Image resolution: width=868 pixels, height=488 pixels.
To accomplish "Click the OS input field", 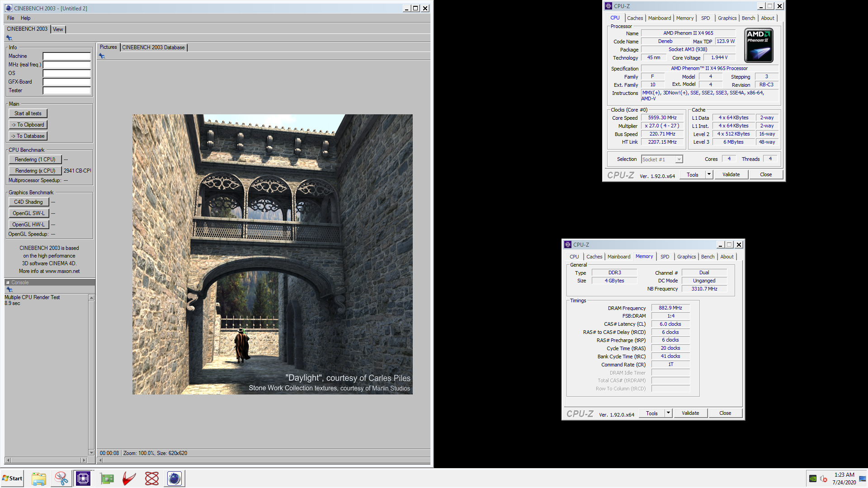I will tap(67, 74).
